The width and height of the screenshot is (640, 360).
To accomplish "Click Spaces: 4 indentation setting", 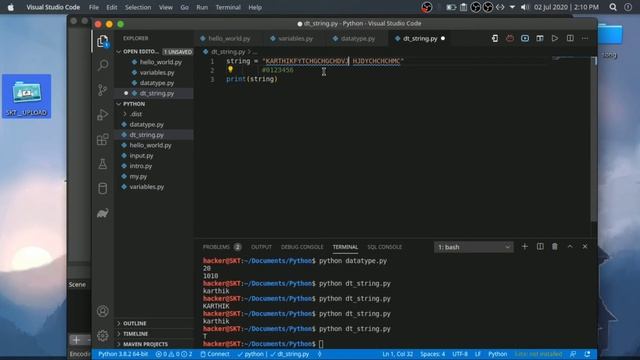I will tap(433, 354).
